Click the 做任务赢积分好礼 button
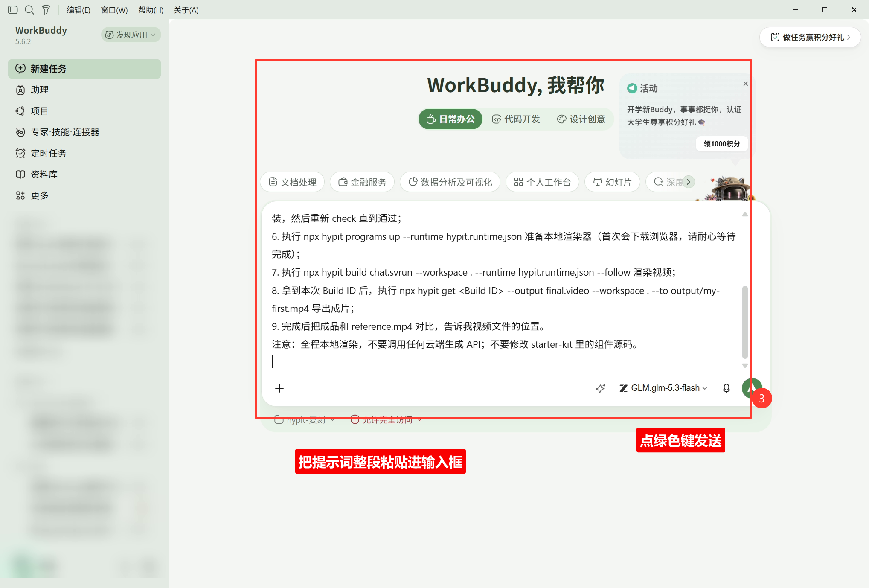 pos(810,37)
